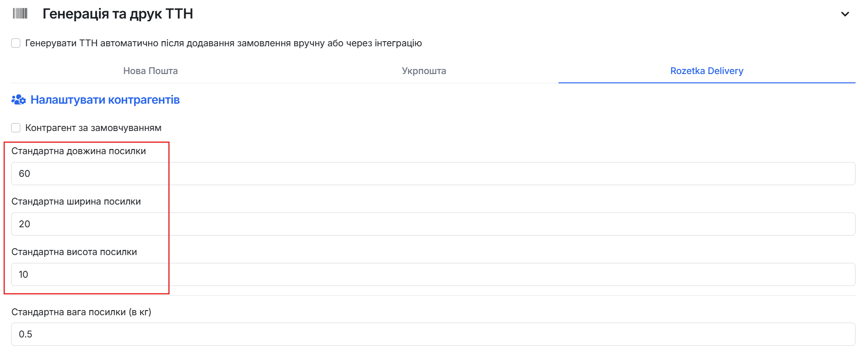
Task: Click the Стандартна вага посилки label
Action: pyautogui.click(x=81, y=312)
